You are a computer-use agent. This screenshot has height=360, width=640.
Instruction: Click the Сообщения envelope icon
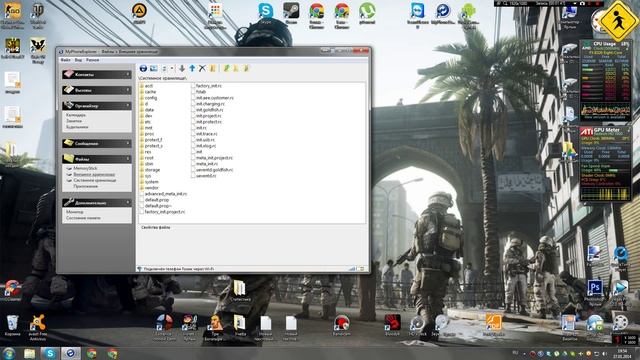pyautogui.click(x=69, y=143)
